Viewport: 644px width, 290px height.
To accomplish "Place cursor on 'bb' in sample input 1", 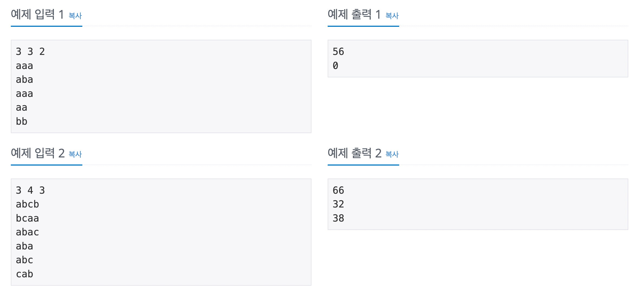I will tap(22, 121).
